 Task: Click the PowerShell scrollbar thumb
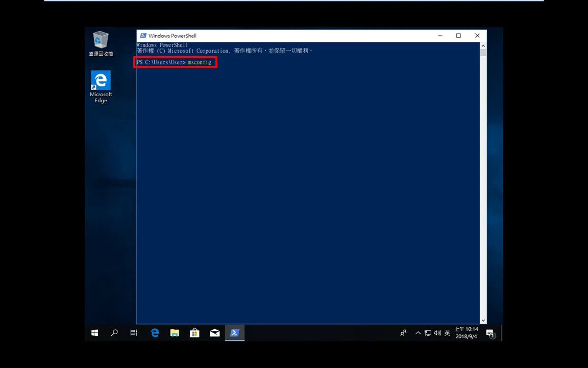pos(483,53)
